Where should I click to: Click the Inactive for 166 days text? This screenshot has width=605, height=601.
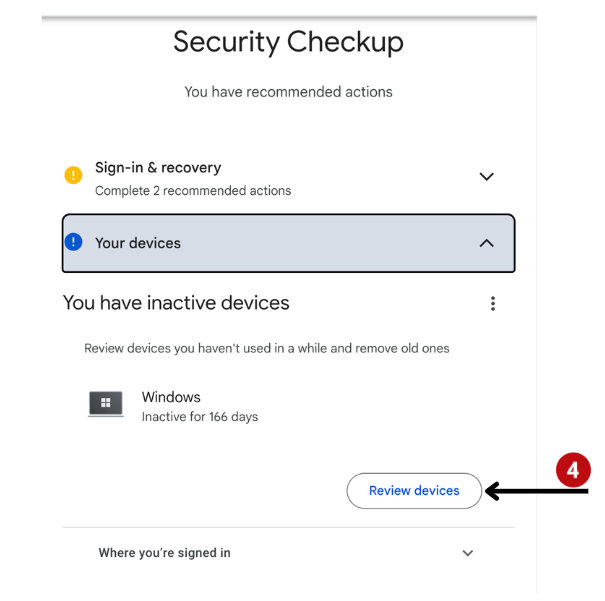point(200,417)
